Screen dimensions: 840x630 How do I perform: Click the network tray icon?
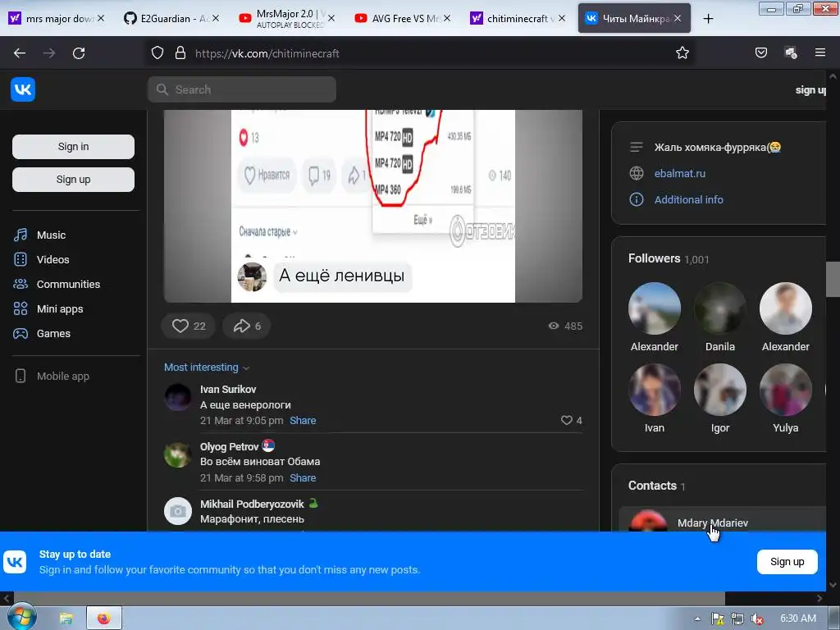coord(737,619)
